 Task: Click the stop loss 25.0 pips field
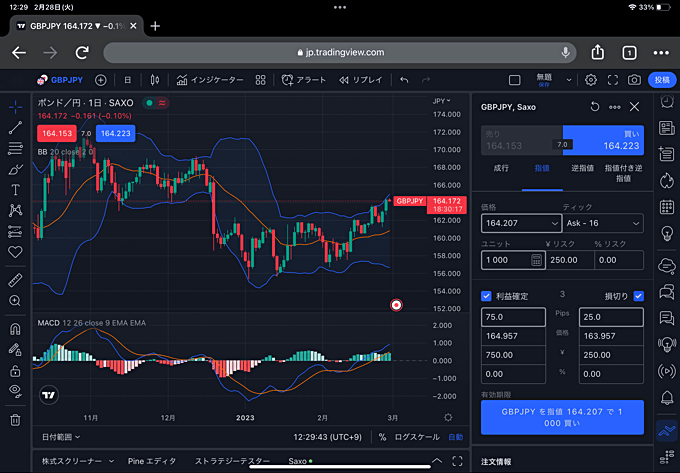pos(611,317)
